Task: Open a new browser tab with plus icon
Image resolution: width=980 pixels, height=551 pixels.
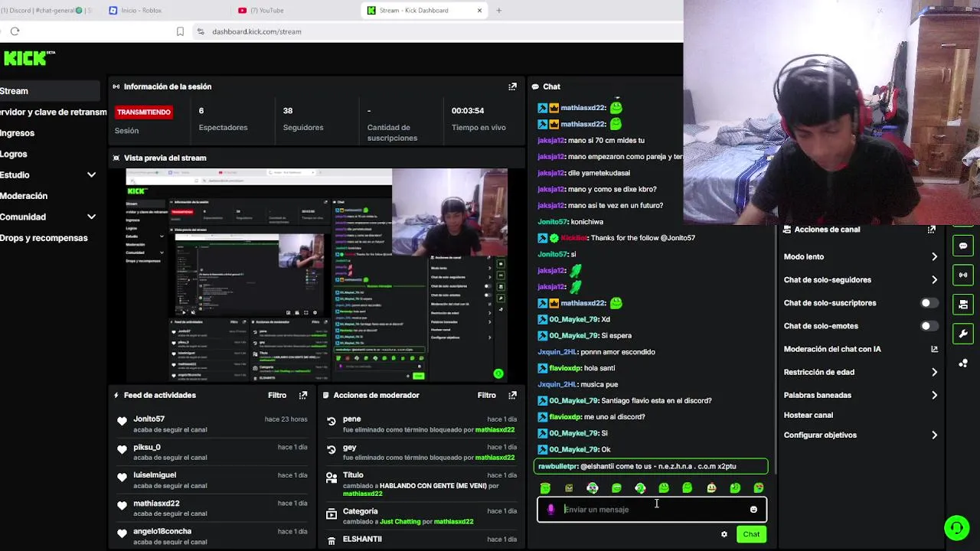Action: 498,10
